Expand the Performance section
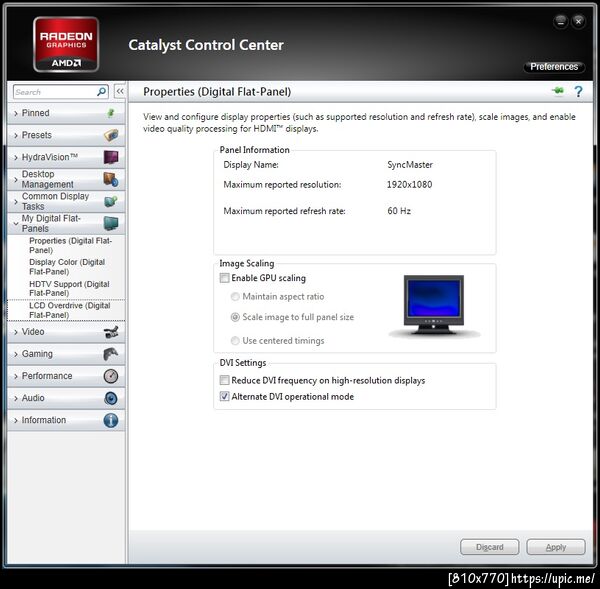The image size is (600, 589). tap(66, 376)
